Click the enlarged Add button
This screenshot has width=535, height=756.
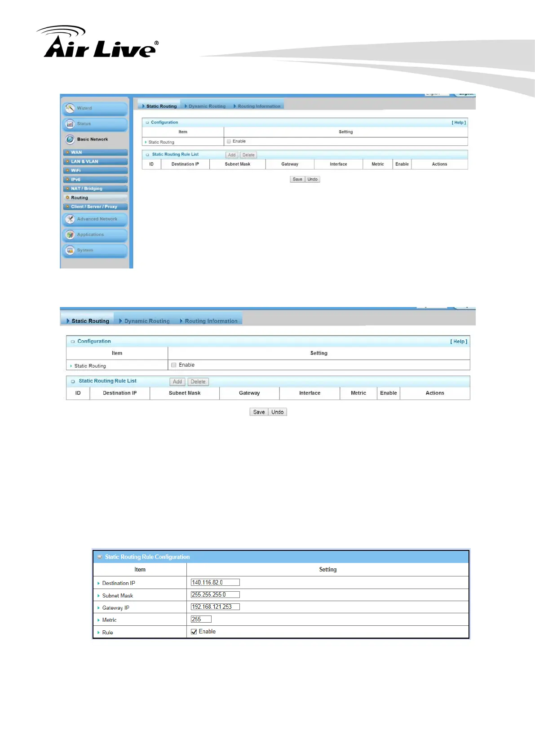pyautogui.click(x=177, y=382)
